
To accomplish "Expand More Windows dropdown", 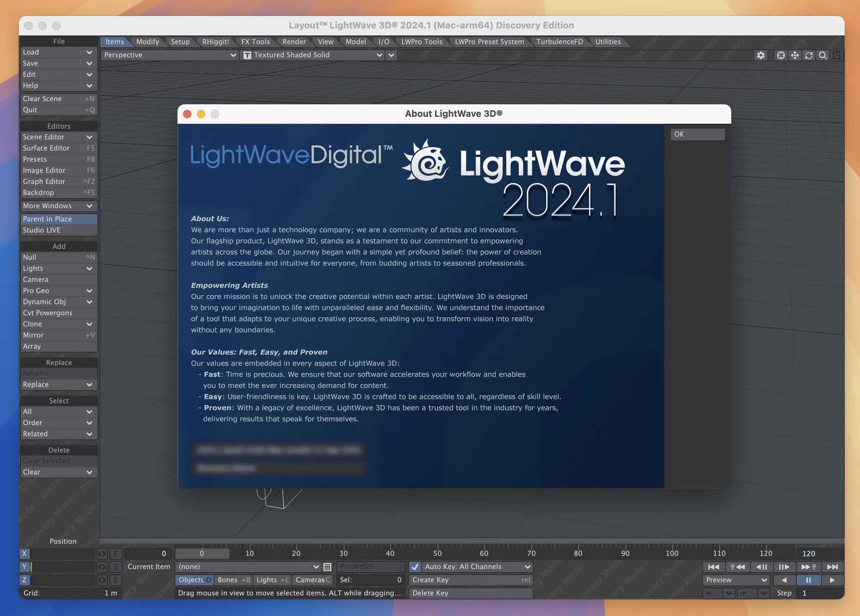I will point(59,206).
